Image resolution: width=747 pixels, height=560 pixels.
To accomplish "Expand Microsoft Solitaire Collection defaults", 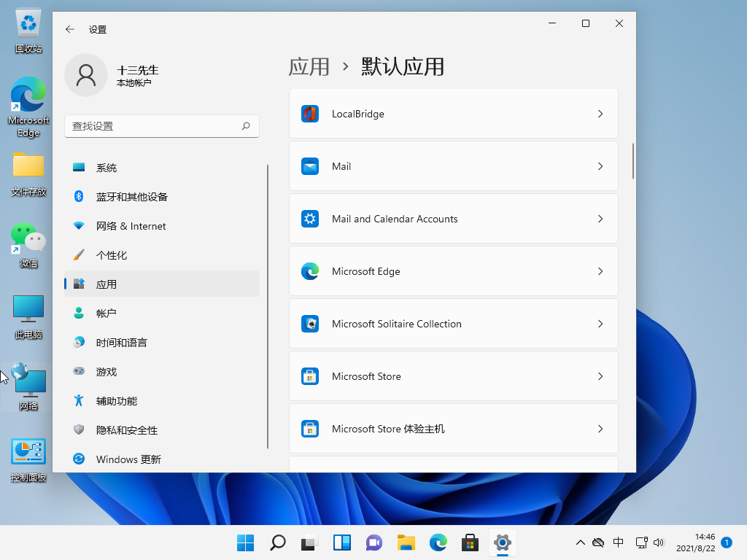I will [x=453, y=323].
